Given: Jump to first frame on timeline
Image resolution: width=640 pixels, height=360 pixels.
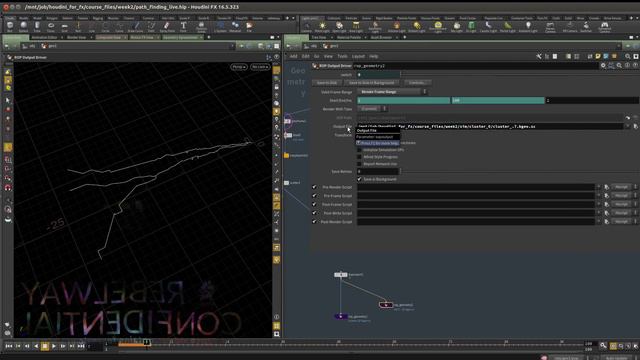Looking at the screenshot, I should tap(9, 346).
